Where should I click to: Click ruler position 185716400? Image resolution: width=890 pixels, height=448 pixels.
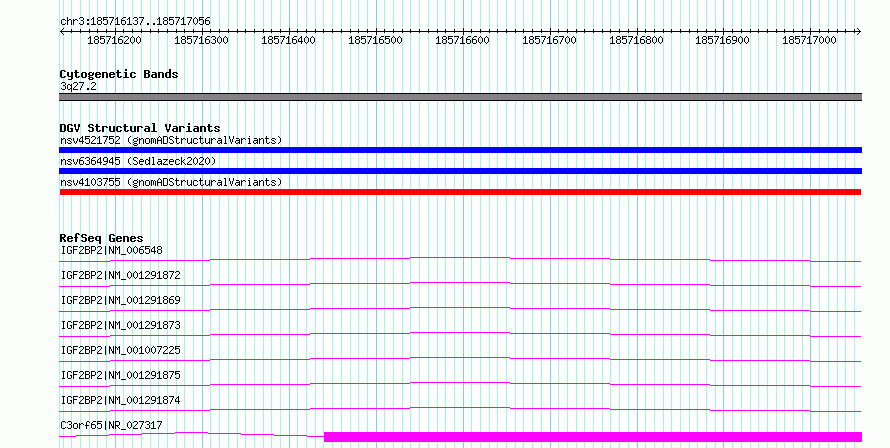288,40
